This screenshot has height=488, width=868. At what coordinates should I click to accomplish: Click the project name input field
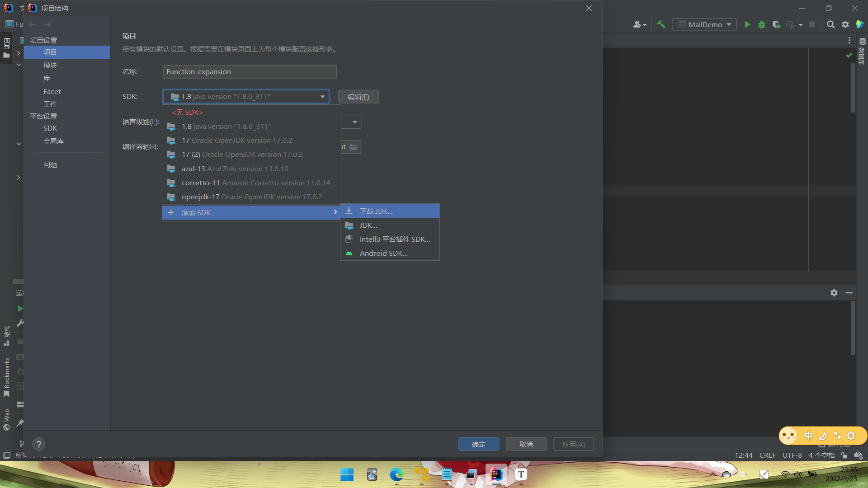point(250,71)
